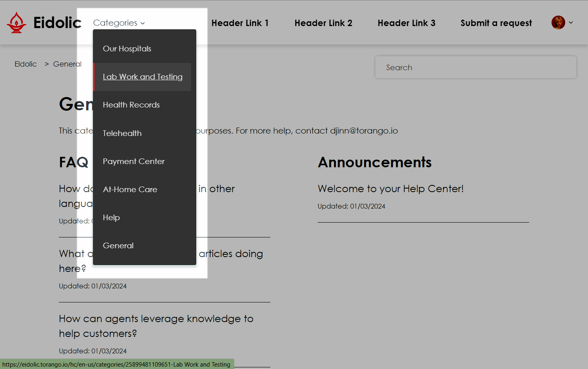This screenshot has height=369, width=588.
Task: Open Lab Work and Testing category
Action: tap(143, 77)
